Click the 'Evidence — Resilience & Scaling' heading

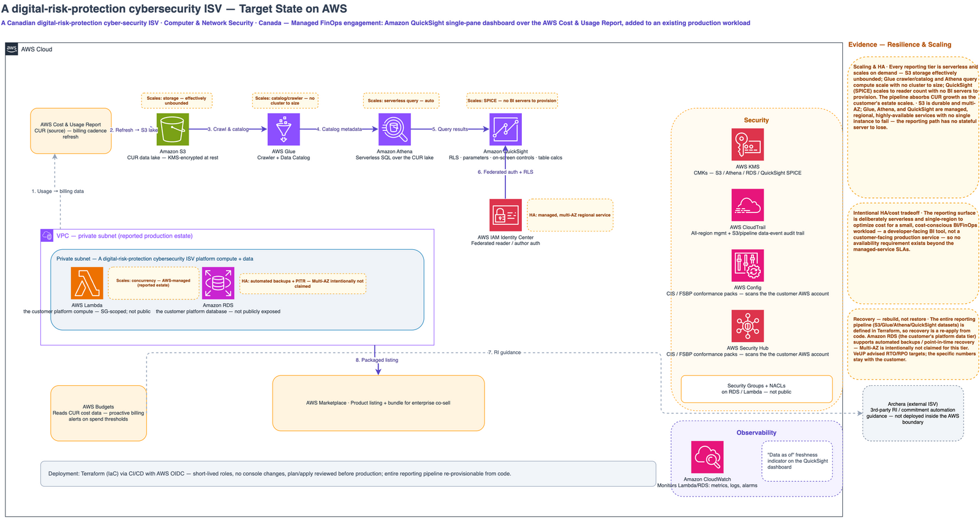tap(900, 45)
